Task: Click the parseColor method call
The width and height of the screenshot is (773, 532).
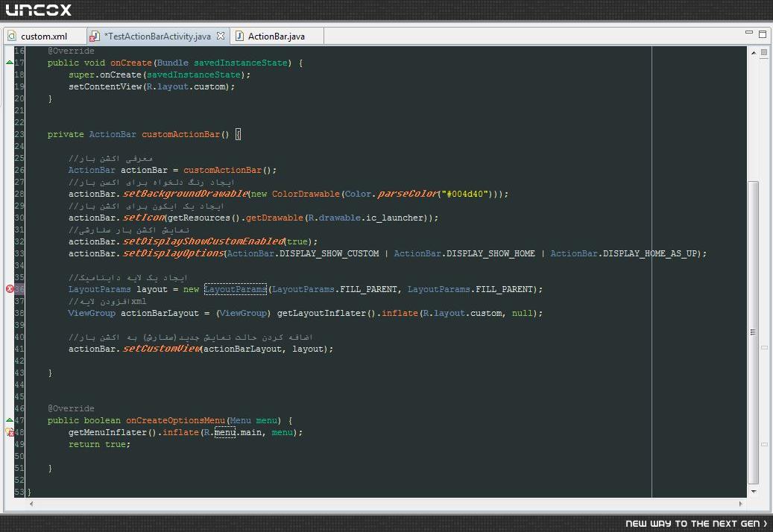Action: [408, 194]
